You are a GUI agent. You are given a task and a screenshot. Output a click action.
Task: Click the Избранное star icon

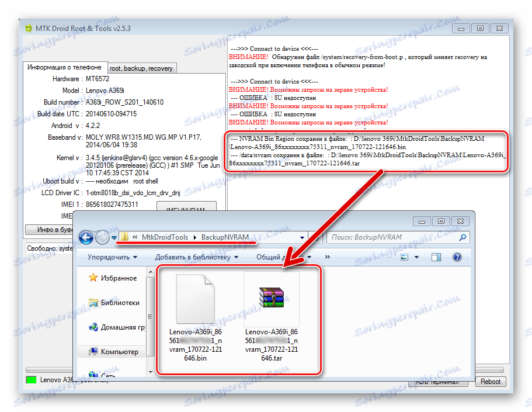tap(93, 278)
